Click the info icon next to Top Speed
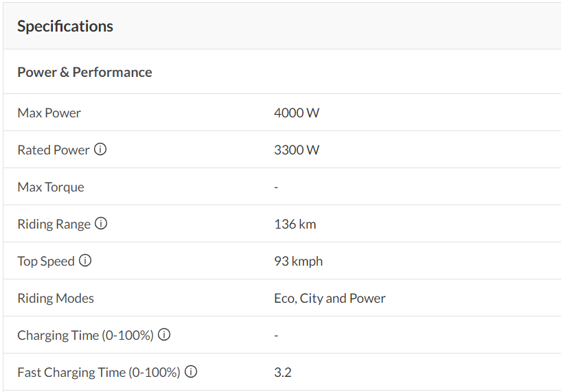Viewport: 561px width, 392px height. (85, 260)
